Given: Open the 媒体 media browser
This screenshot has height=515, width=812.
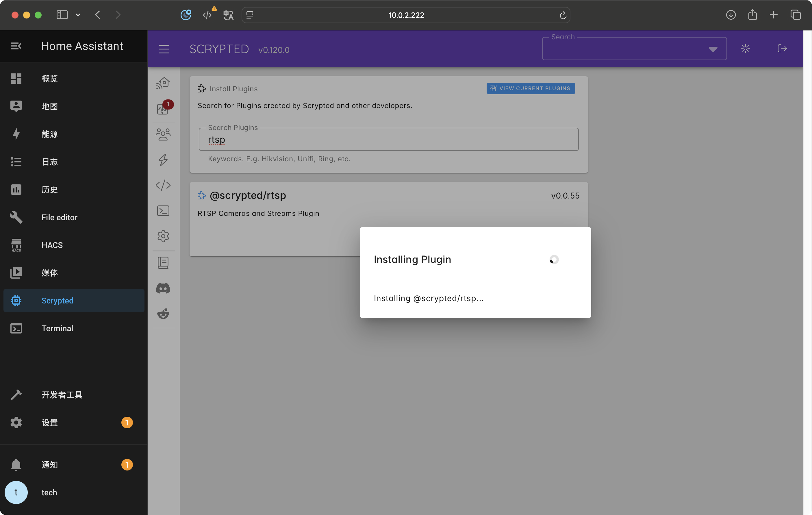Looking at the screenshot, I should tap(74, 273).
